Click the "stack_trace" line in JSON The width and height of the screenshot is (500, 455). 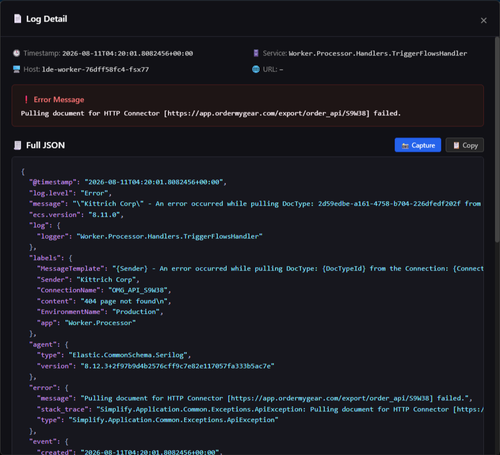pyautogui.click(x=260, y=409)
